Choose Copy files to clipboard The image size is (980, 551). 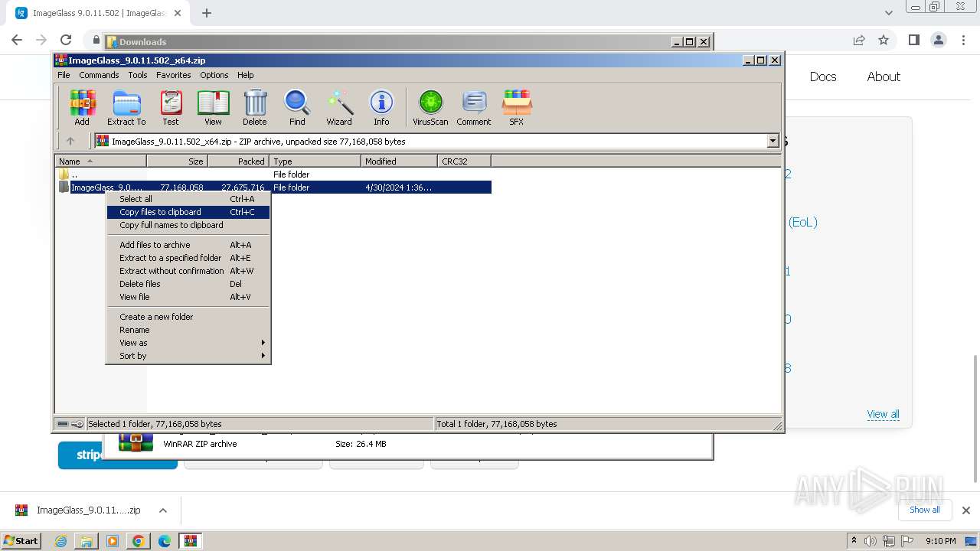pyautogui.click(x=188, y=212)
